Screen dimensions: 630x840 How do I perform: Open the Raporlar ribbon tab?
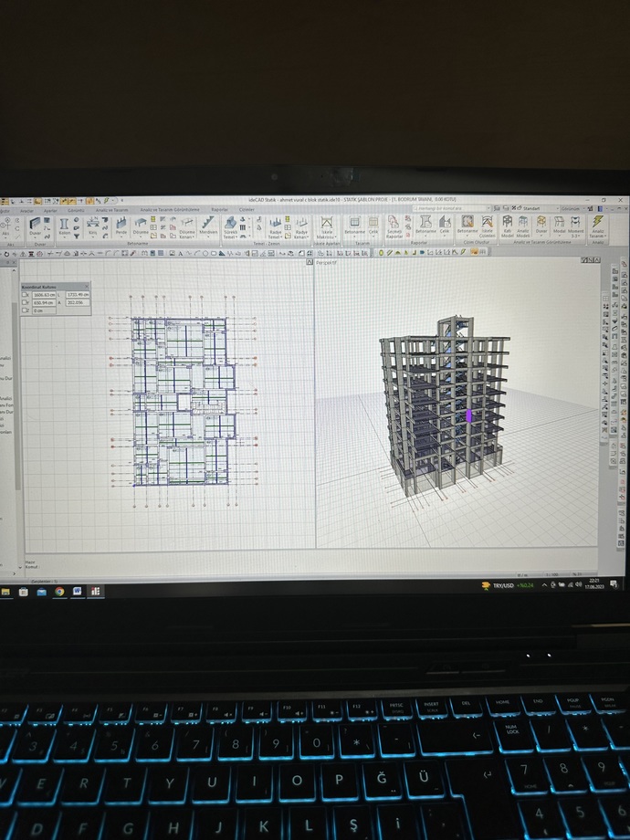219,209
